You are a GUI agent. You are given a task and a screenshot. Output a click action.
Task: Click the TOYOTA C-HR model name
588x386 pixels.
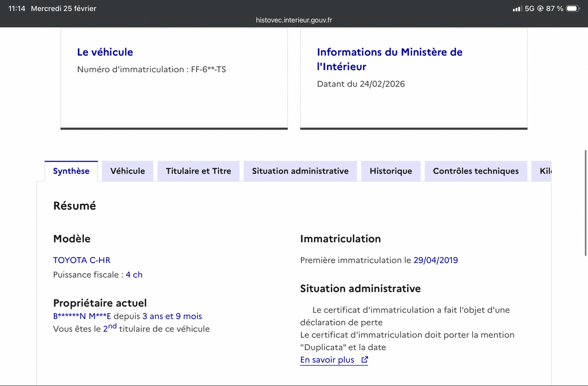tap(82, 260)
